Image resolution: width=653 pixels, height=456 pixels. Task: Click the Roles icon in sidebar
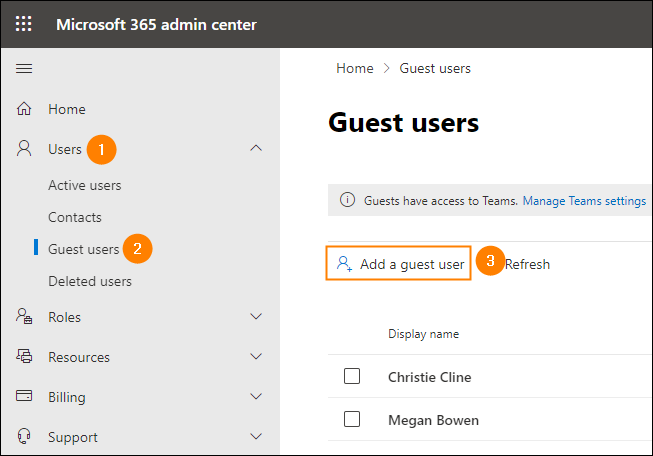[x=24, y=316]
